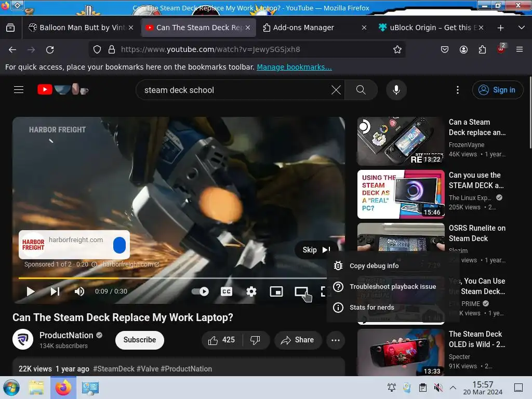The height and width of the screenshot is (399, 532).
Task: Sign in to YouTube
Action: (x=497, y=90)
